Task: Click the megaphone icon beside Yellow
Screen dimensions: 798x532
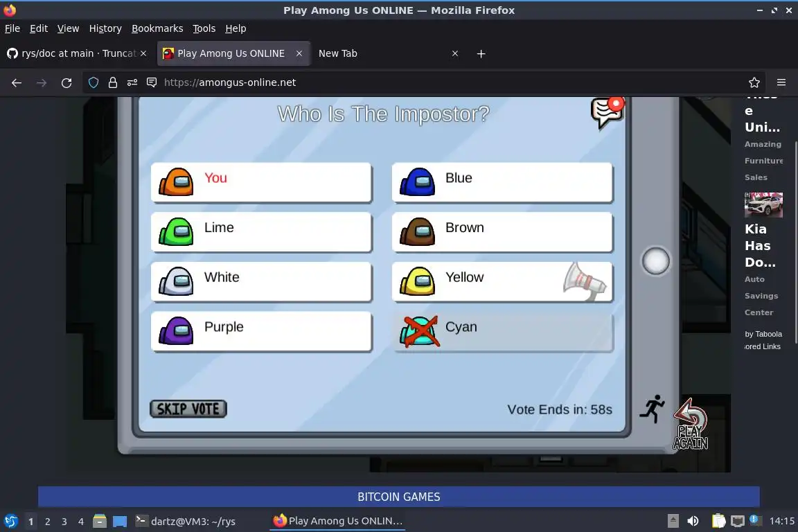Action: (584, 281)
